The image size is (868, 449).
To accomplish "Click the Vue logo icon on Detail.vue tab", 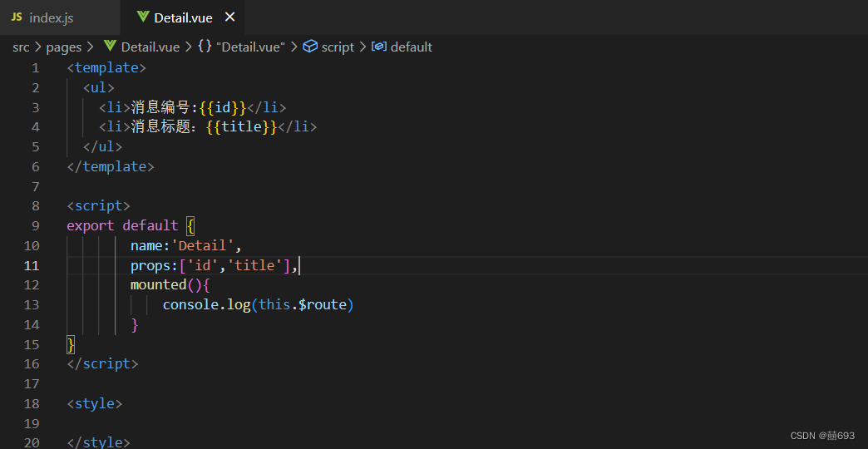I will [143, 17].
